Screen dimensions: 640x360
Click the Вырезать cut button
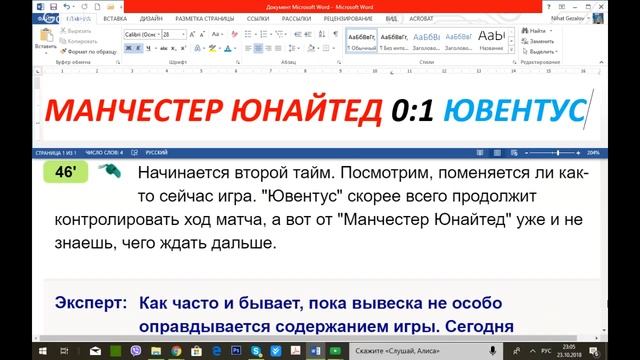tap(76, 31)
